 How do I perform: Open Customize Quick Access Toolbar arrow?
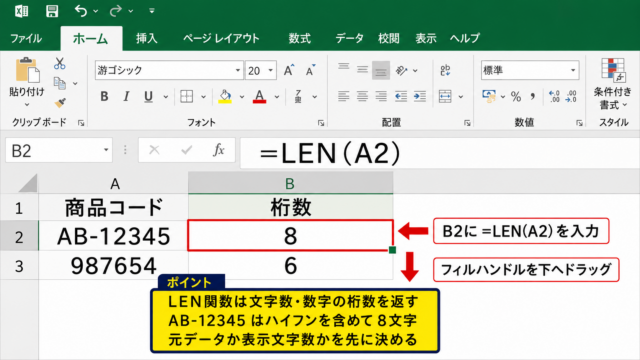[x=152, y=11]
